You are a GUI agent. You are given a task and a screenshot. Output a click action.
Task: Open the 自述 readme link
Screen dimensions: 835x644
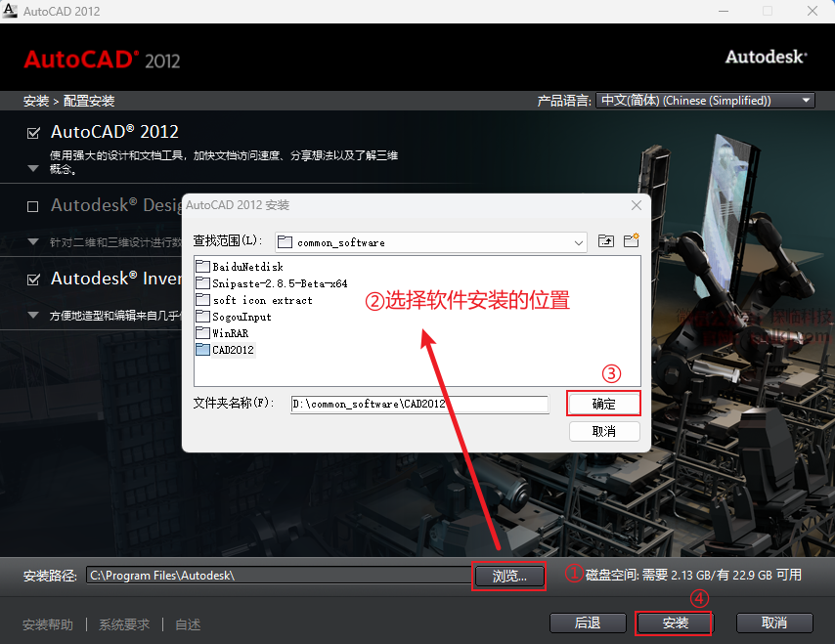click(x=188, y=624)
